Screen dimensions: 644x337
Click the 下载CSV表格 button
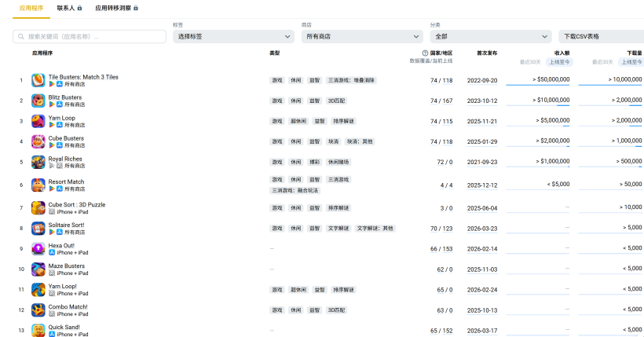(601, 36)
